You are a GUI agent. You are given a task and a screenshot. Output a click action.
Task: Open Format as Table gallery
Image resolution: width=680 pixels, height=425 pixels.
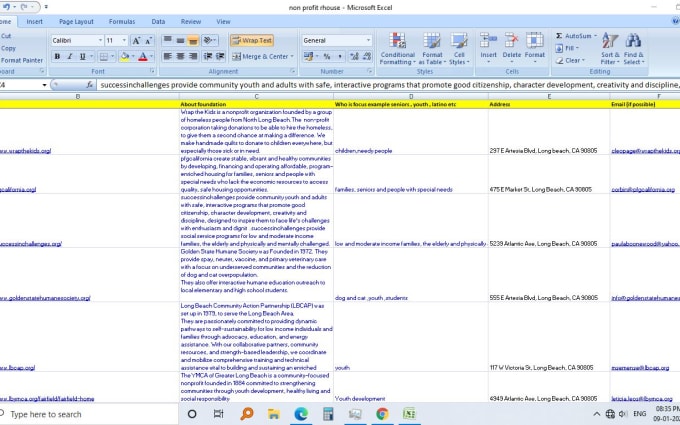[x=432, y=49]
